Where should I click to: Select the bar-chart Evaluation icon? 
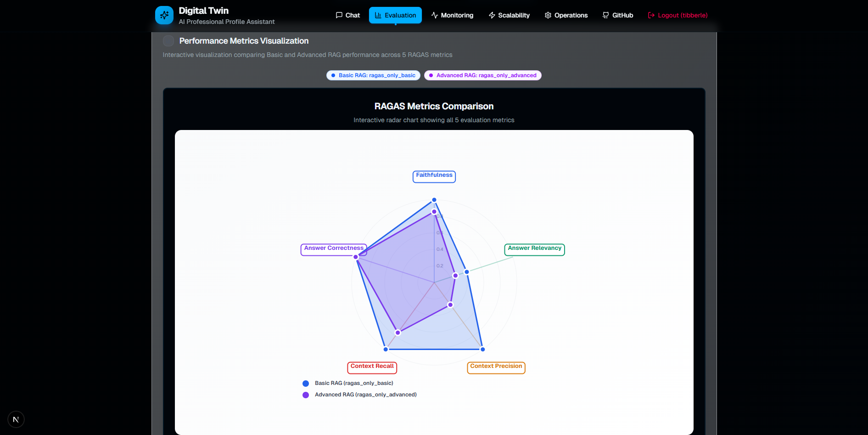[377, 15]
